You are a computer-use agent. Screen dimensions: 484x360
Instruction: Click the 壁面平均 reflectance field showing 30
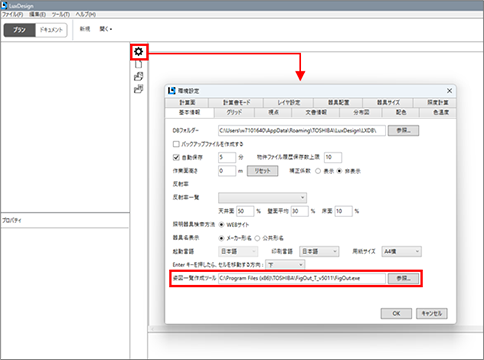tap(300, 211)
